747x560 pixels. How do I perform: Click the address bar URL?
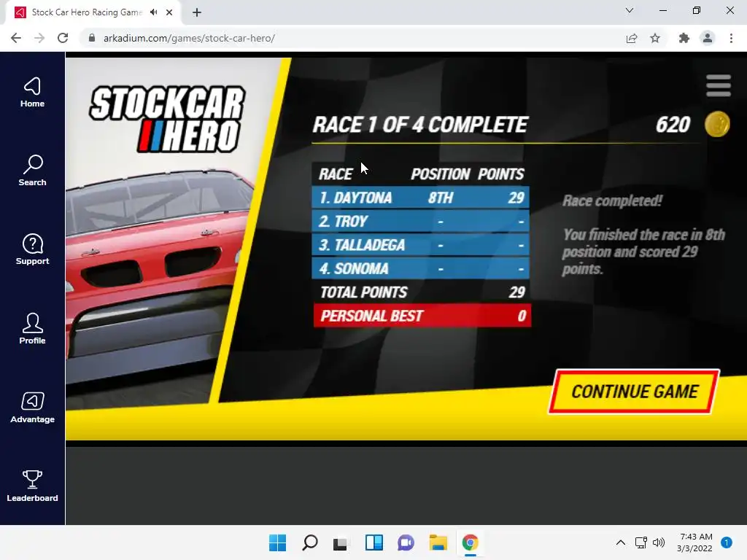pyautogui.click(x=189, y=38)
